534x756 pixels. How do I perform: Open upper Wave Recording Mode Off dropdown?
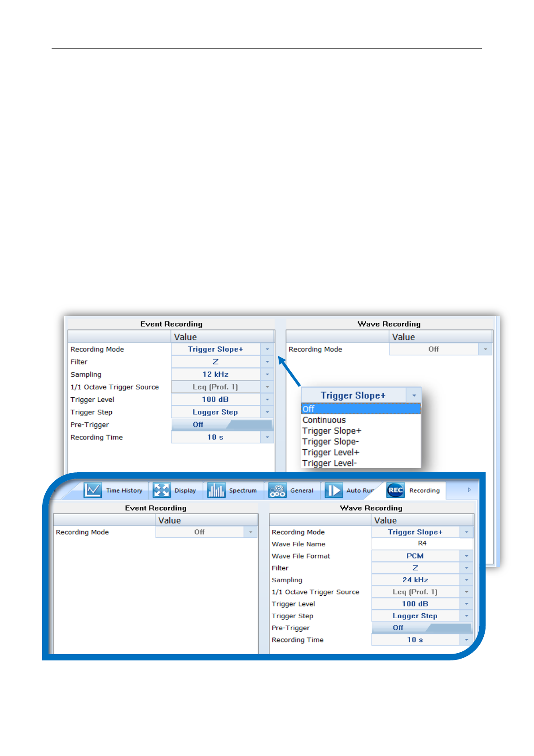tap(486, 349)
